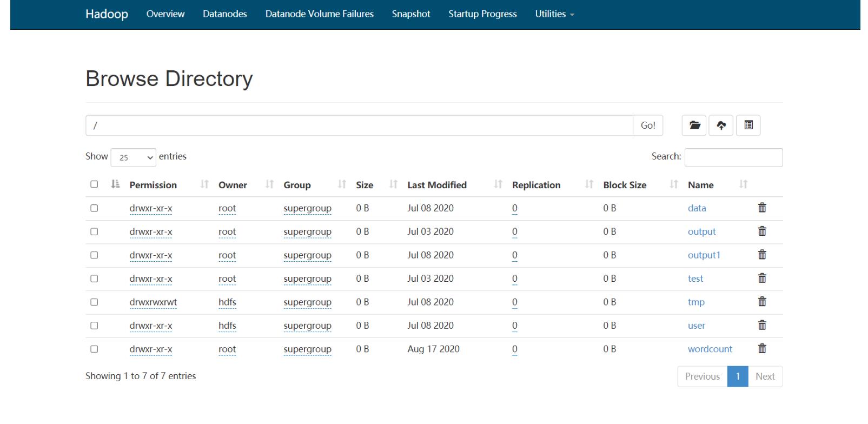Open the Datanodes tab

[225, 14]
